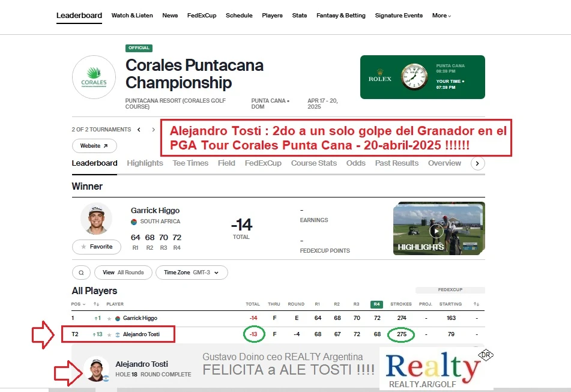The height and width of the screenshot is (392, 571).
Task: Open Garrick Higgo's name in the Winner section
Action: (x=155, y=211)
